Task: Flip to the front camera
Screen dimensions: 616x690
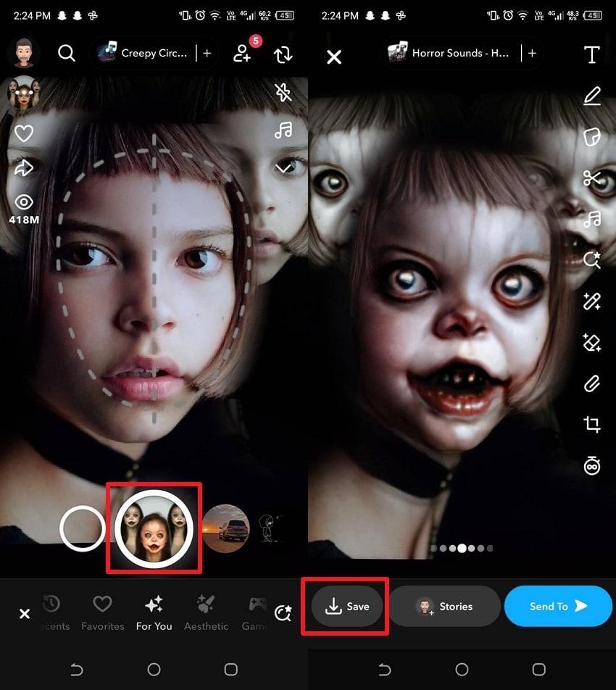Action: [283, 53]
